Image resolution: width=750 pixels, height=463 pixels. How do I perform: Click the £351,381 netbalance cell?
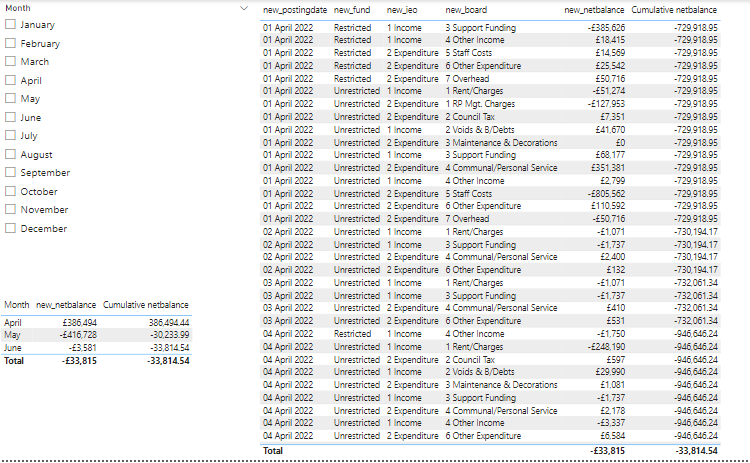[x=608, y=168]
